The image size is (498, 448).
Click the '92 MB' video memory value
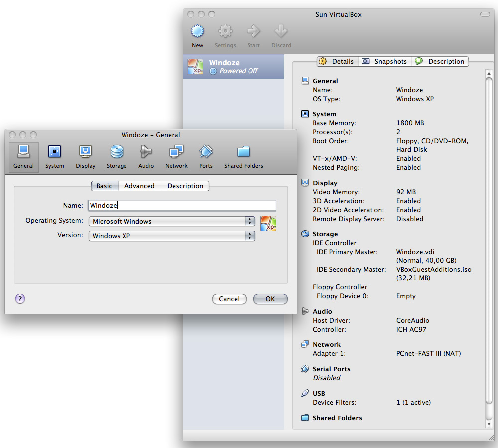(x=406, y=192)
